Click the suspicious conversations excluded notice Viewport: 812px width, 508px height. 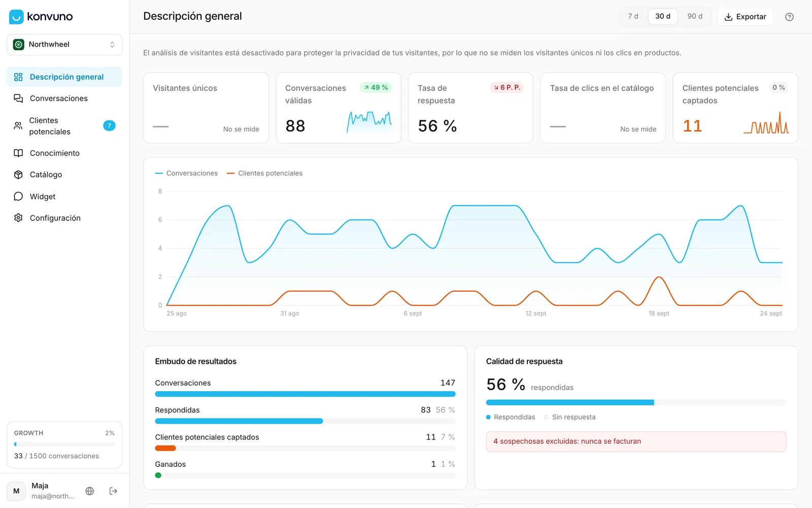point(636,441)
